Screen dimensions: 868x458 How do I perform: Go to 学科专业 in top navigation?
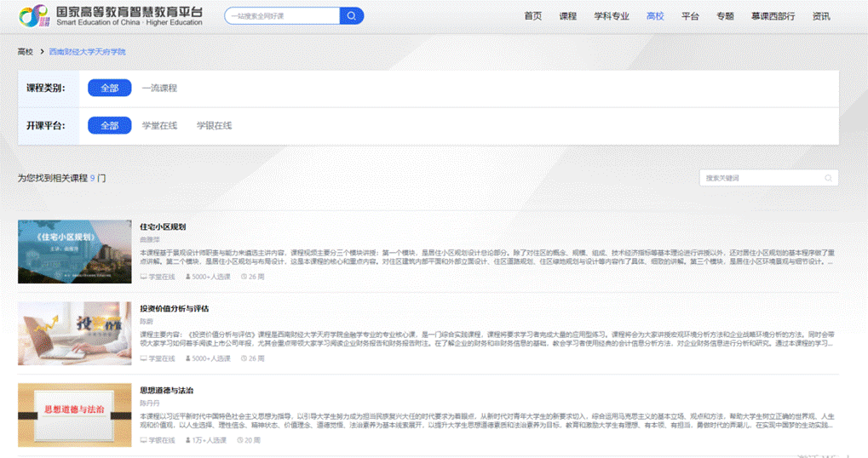tap(611, 16)
